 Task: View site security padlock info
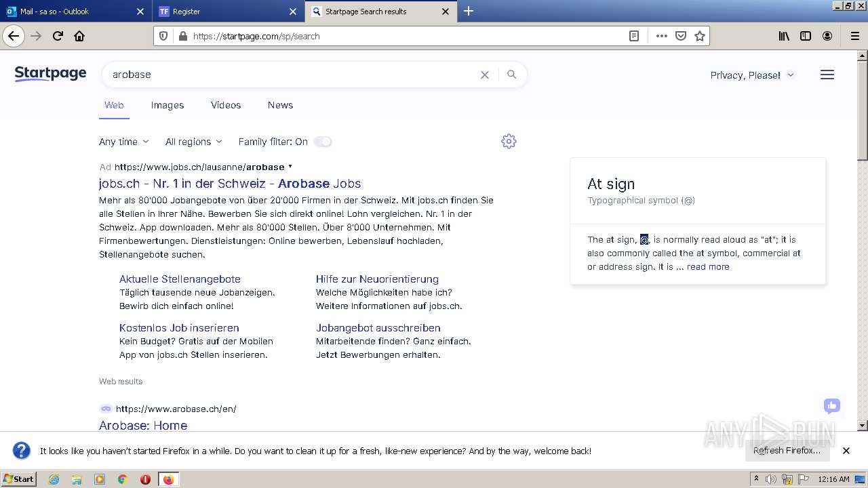(182, 36)
